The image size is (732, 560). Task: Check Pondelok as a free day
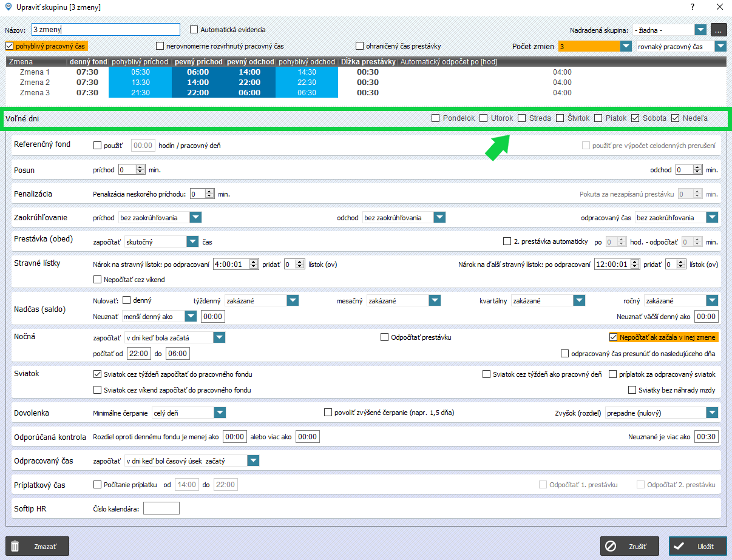tap(435, 118)
